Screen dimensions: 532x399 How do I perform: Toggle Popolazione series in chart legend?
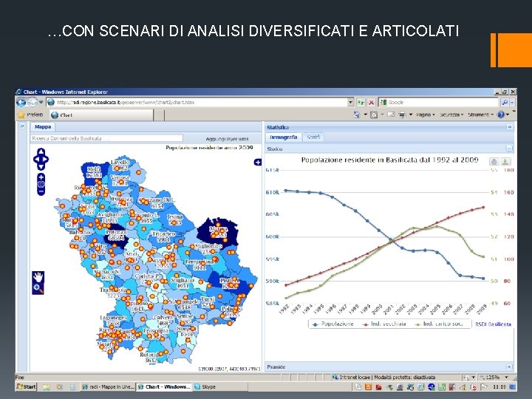[333, 324]
